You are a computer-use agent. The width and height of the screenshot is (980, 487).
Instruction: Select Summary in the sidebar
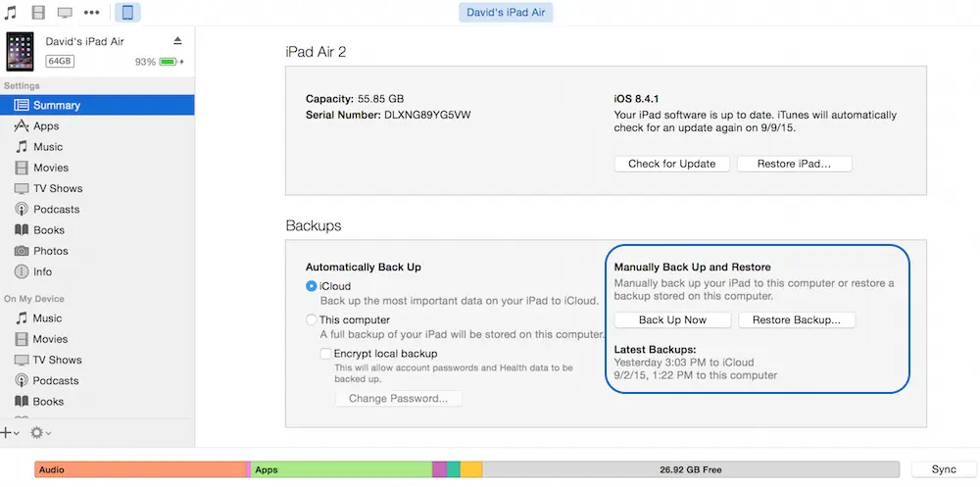pyautogui.click(x=56, y=105)
